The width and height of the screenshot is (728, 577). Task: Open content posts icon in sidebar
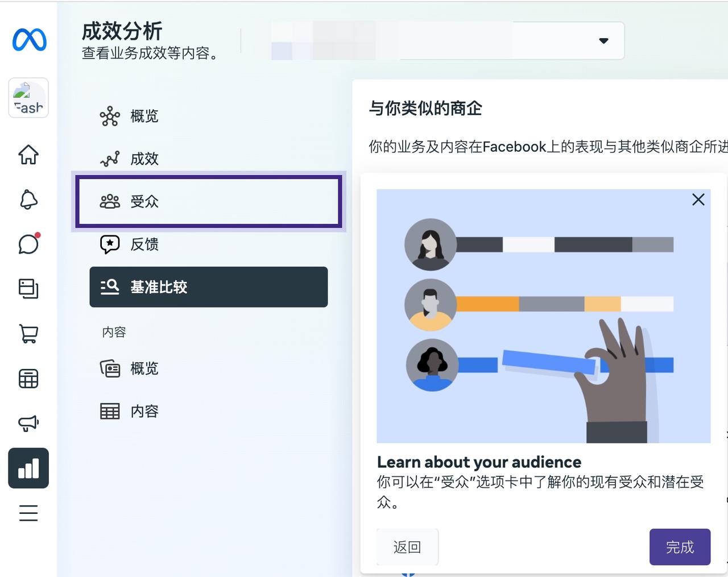coord(28,289)
